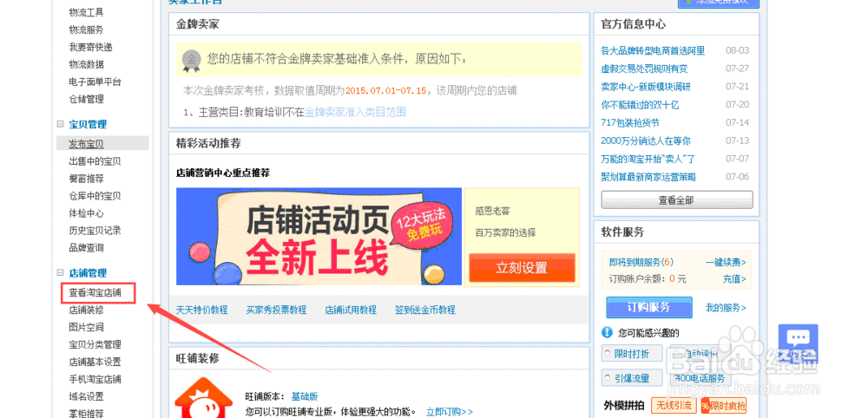Go to 仓储管理
Screen dimensions: 868x418
(86, 99)
